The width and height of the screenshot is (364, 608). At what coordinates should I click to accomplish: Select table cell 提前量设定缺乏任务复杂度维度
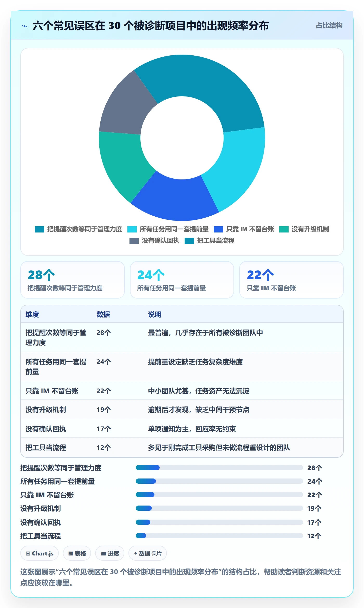click(x=195, y=362)
